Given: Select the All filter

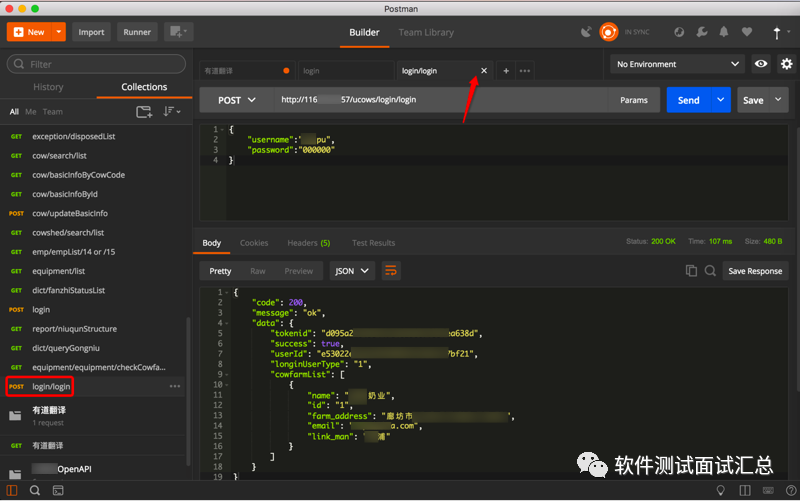Looking at the screenshot, I should click(14, 112).
